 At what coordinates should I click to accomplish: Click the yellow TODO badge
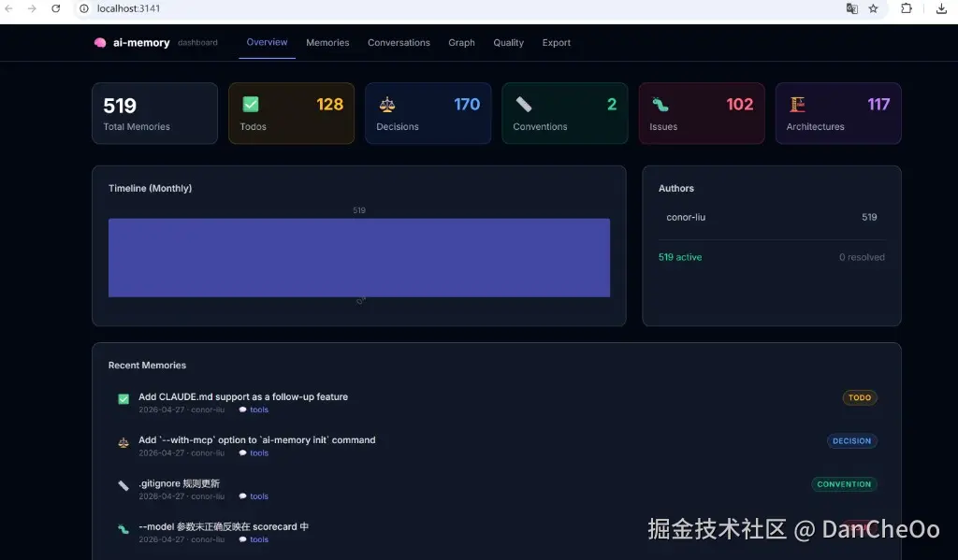(859, 397)
